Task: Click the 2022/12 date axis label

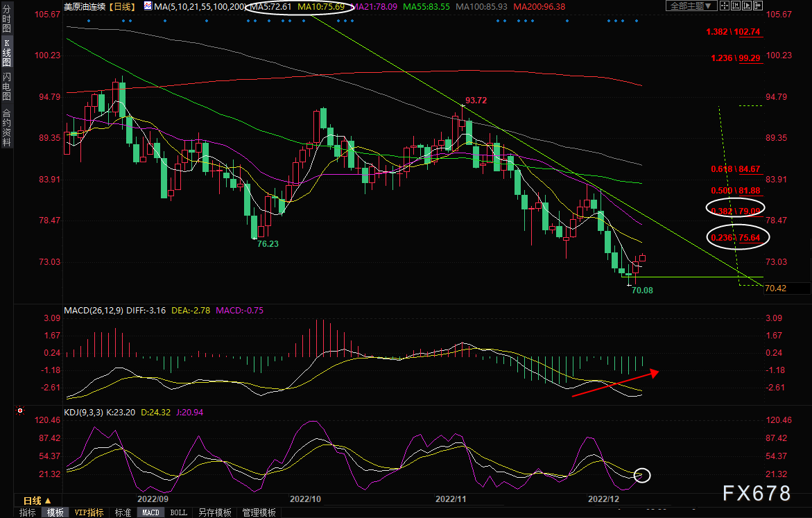Action: (603, 499)
